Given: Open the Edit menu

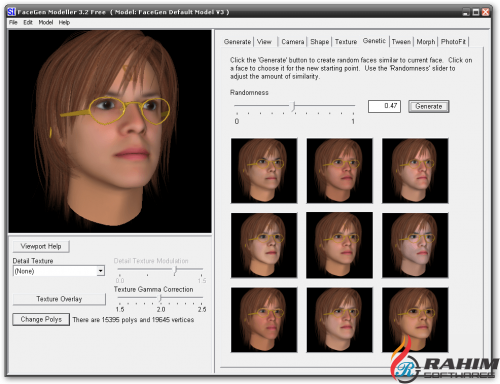Looking at the screenshot, I should tap(28, 22).
